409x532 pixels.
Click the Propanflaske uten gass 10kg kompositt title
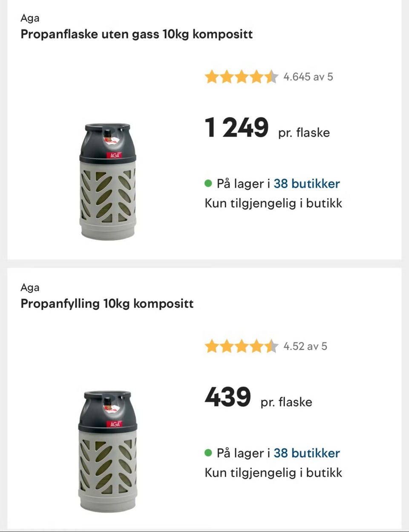pos(136,34)
